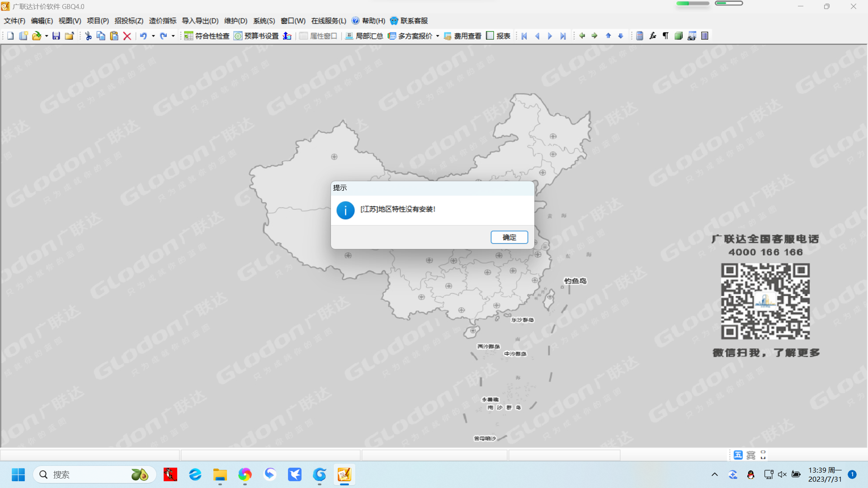Click the 属性窗口 toolbar button
Image resolution: width=868 pixels, height=488 pixels.
tap(318, 36)
